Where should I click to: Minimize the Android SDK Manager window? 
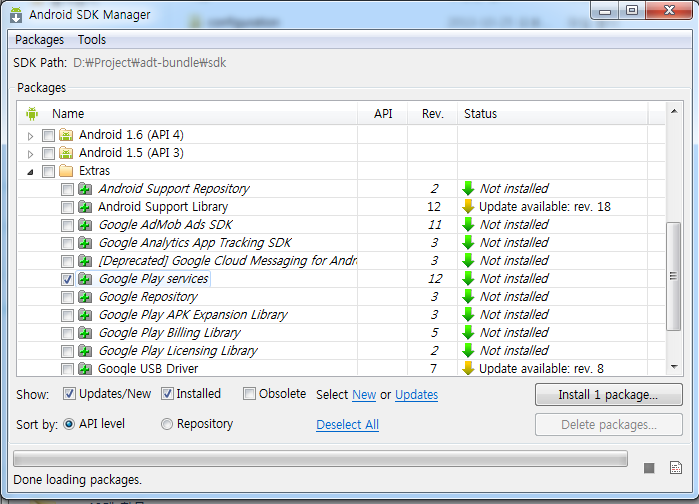pyautogui.click(x=604, y=11)
